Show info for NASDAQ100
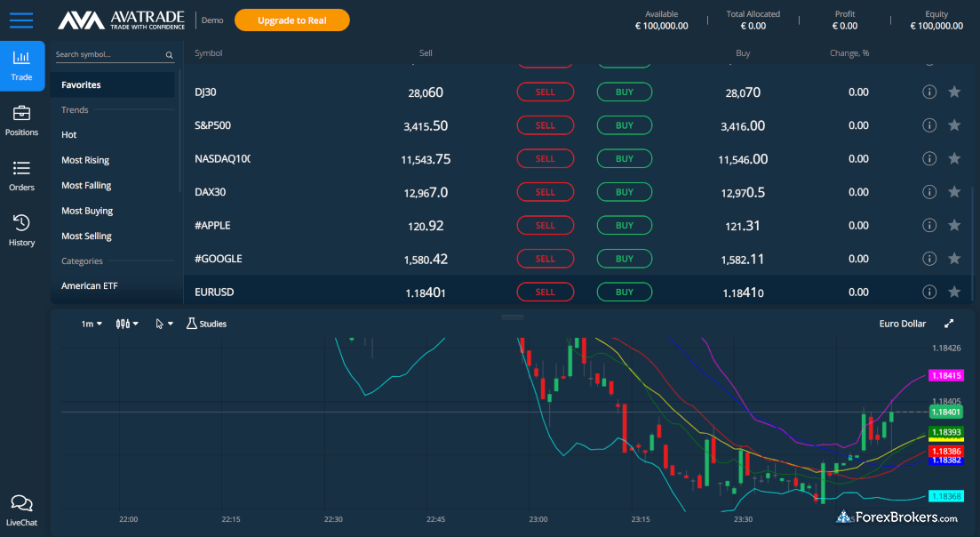Viewport: 980px width, 537px height. tap(929, 158)
